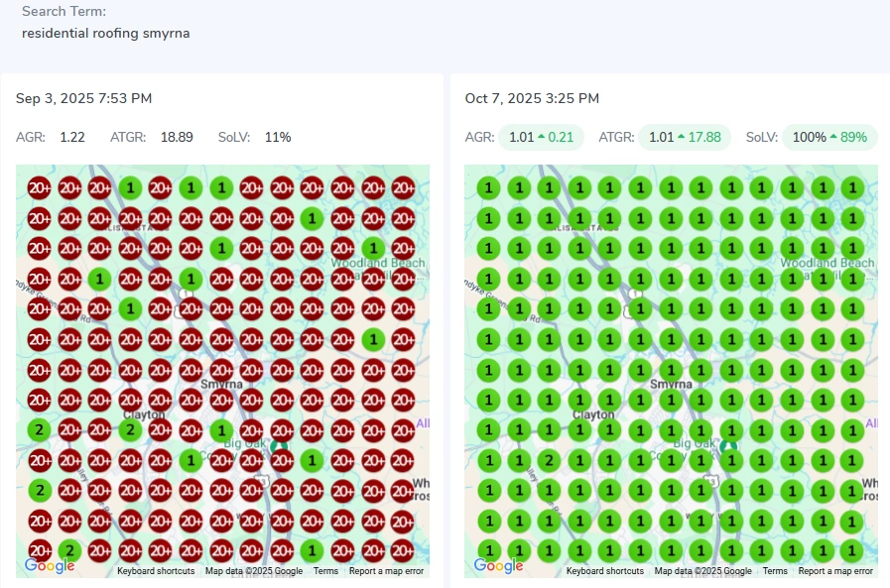Viewport: 890px width, 588px height.
Task: Click rank 2 marker in September map's bottom row
Action: tap(69, 550)
